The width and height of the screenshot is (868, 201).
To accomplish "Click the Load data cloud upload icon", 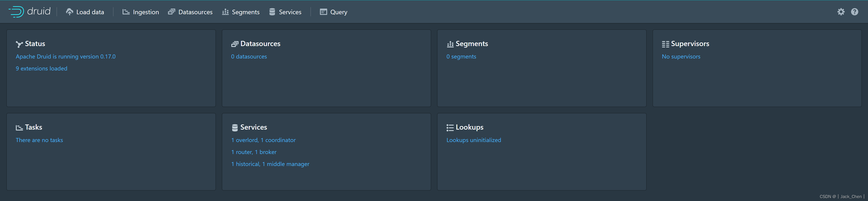I will pos(69,12).
